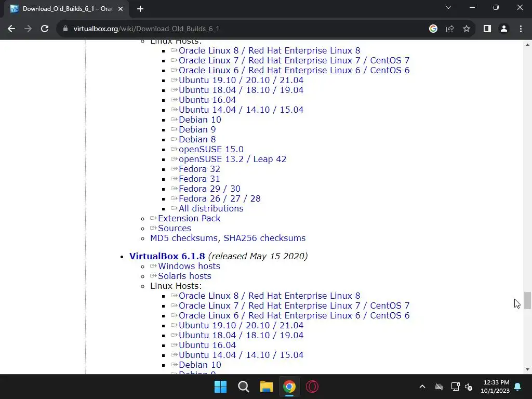Open a new browser tab
This screenshot has width=532, height=399.
click(x=140, y=9)
